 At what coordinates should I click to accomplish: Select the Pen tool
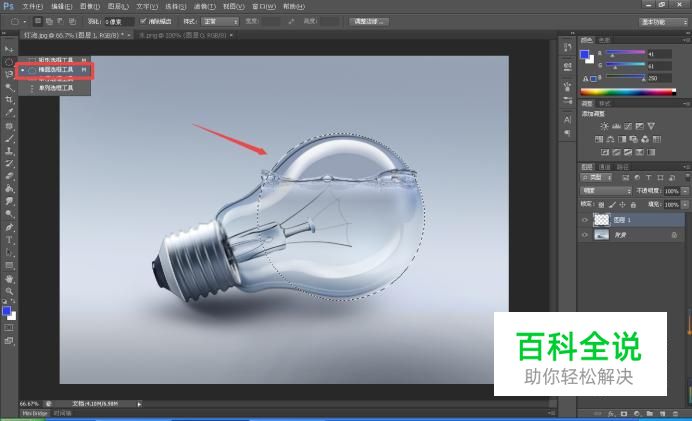point(9,227)
